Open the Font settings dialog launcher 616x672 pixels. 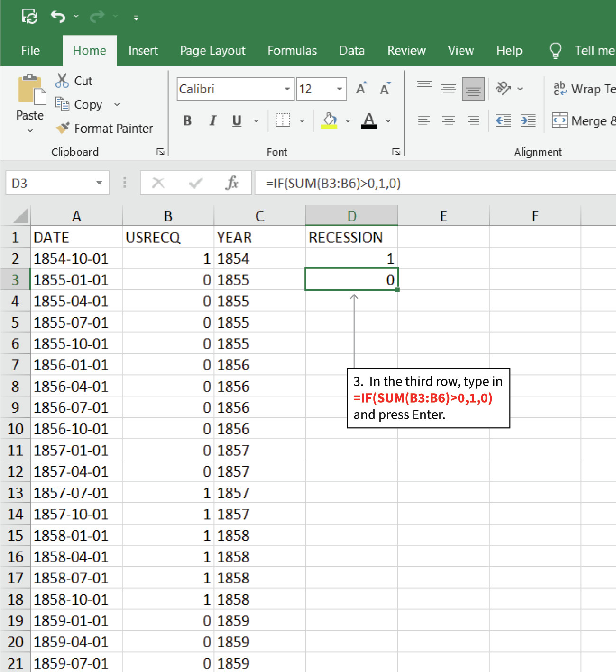396,152
